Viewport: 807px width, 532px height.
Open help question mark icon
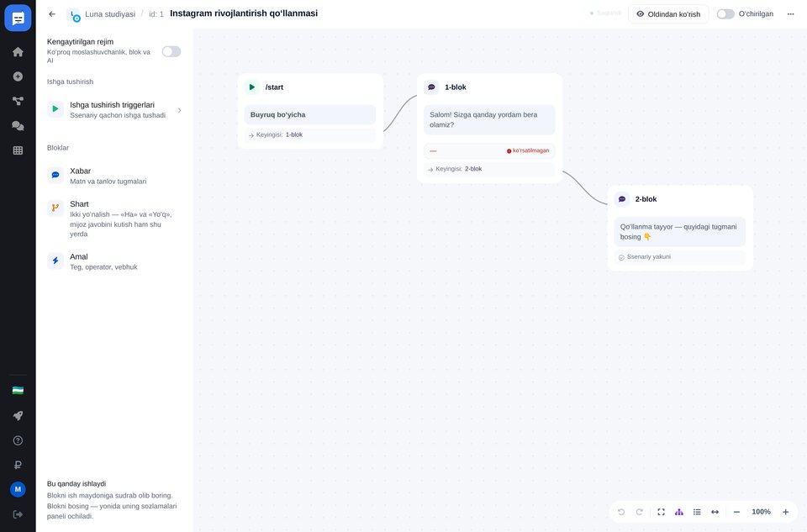click(18, 440)
